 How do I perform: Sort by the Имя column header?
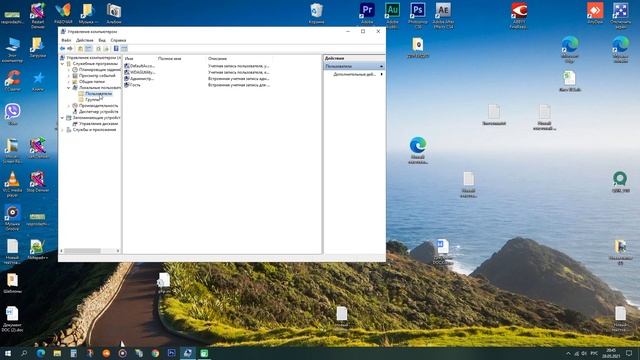(140, 59)
